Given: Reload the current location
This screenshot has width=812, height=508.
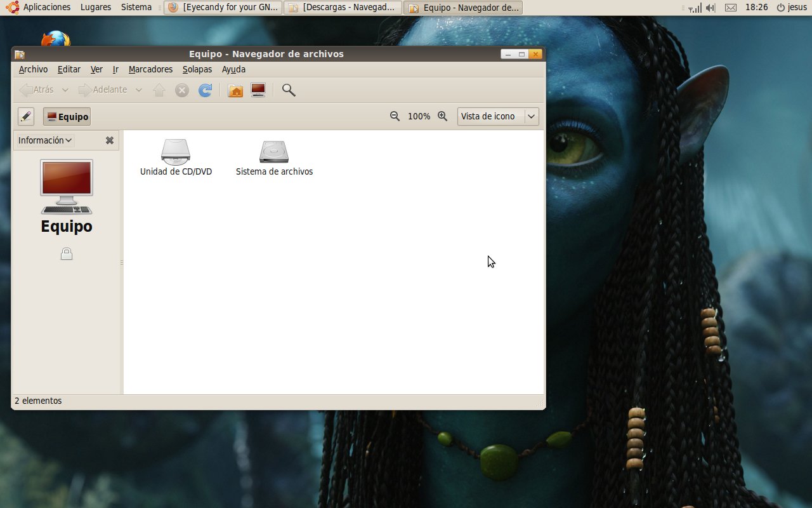Looking at the screenshot, I should pyautogui.click(x=205, y=90).
